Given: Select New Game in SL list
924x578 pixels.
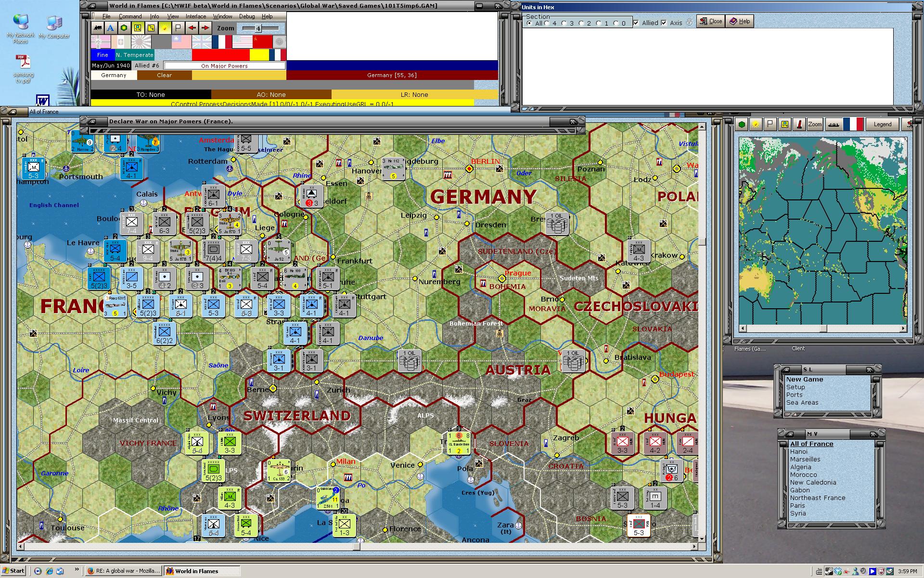Looking at the screenshot, I should tap(805, 380).
